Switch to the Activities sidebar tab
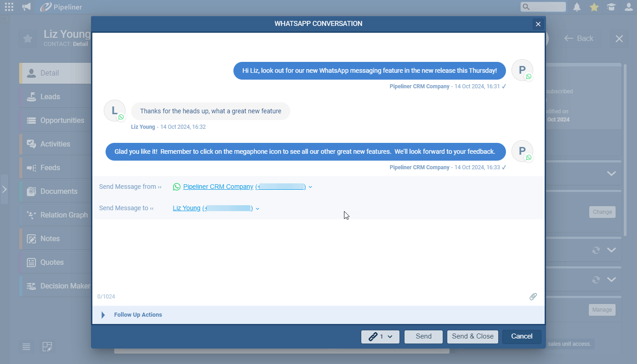637x364 pixels. coord(55,144)
